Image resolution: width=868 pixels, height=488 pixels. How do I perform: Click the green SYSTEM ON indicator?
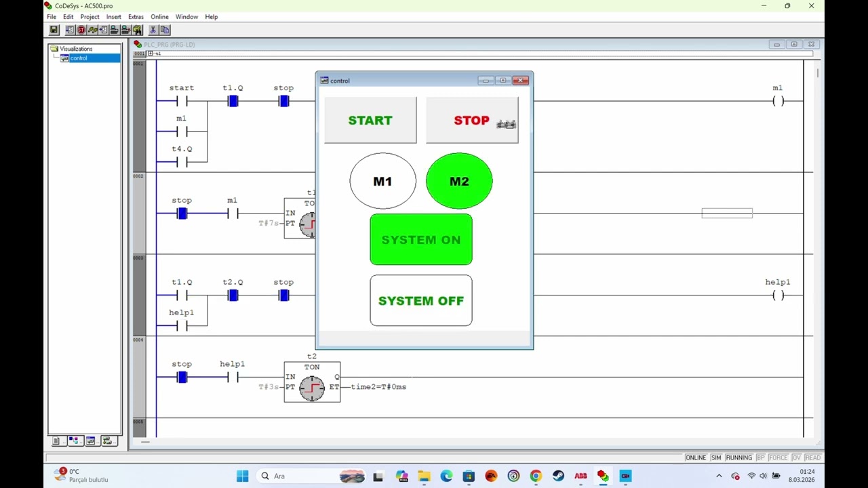(x=421, y=239)
